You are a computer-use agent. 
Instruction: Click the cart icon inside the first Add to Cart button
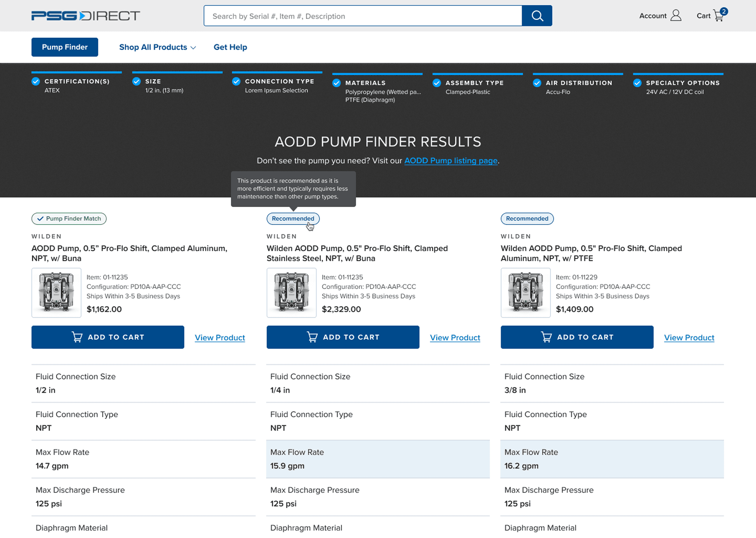point(77,337)
